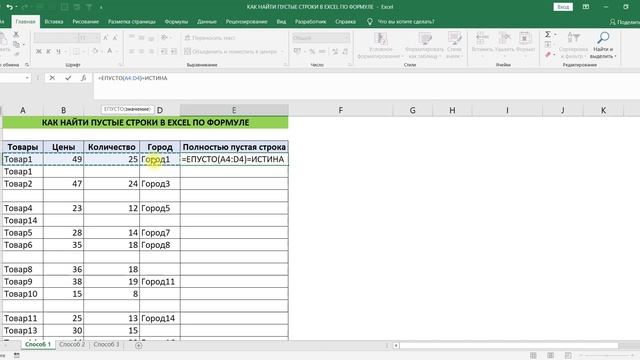Increase font size with larger A icon
Viewport: 640px width, 360px height.
click(x=106, y=38)
